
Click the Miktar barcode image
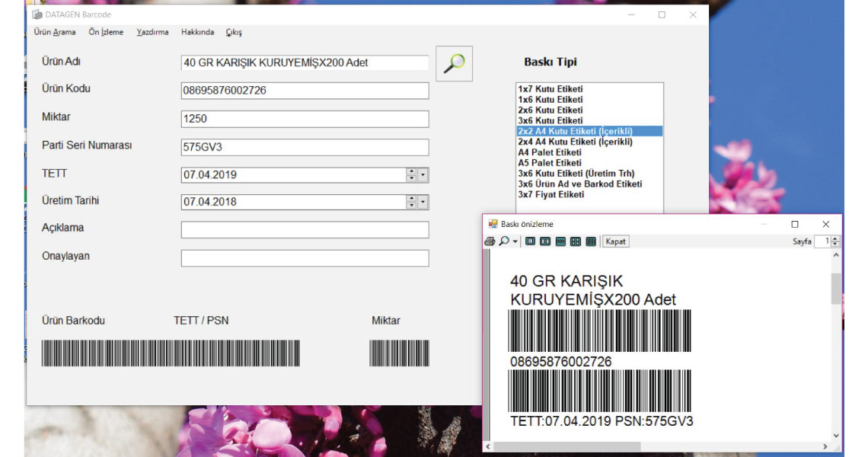(399, 353)
